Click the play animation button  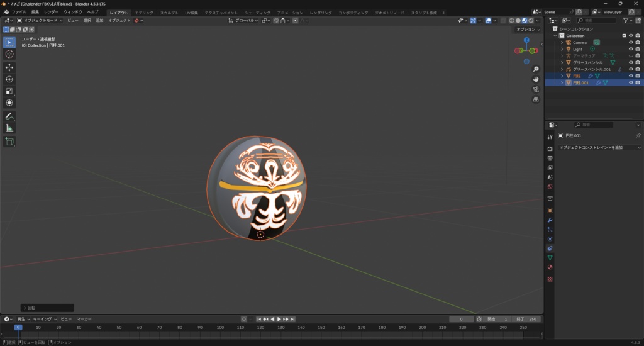coord(279,320)
